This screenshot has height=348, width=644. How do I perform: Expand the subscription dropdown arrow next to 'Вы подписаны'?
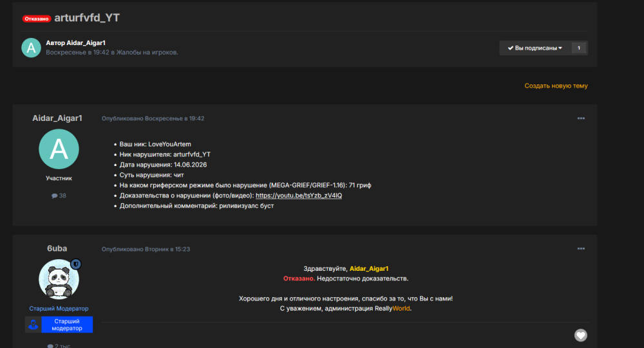point(560,48)
